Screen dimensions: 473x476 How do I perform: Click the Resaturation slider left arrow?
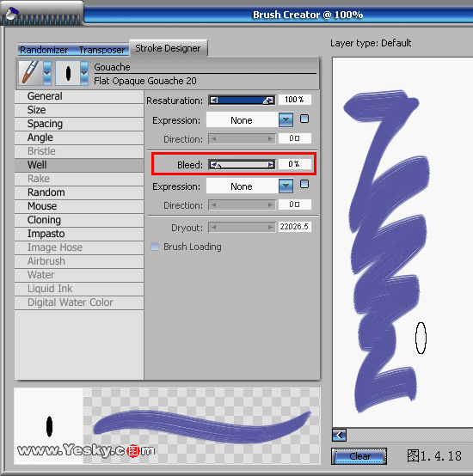click(x=214, y=101)
